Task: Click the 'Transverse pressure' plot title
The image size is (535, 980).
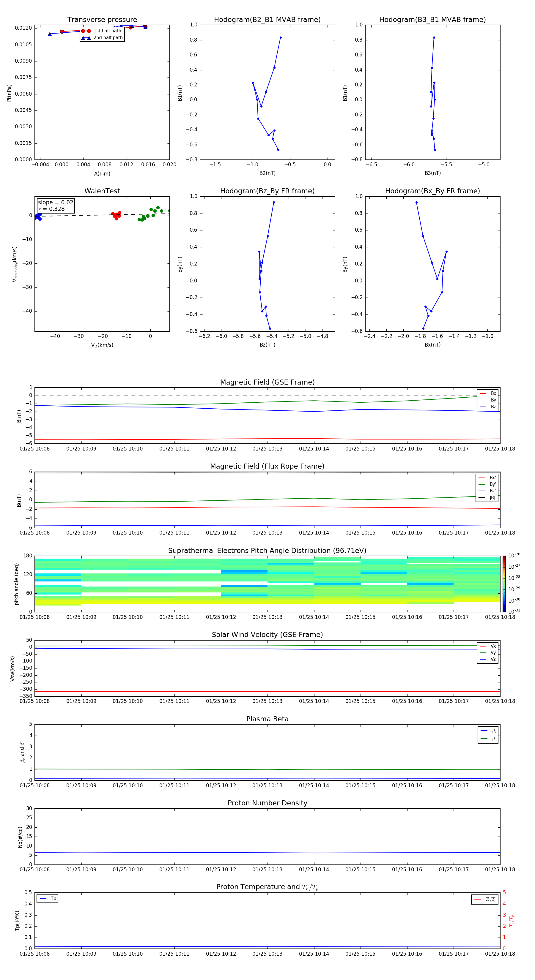Action: [x=102, y=20]
